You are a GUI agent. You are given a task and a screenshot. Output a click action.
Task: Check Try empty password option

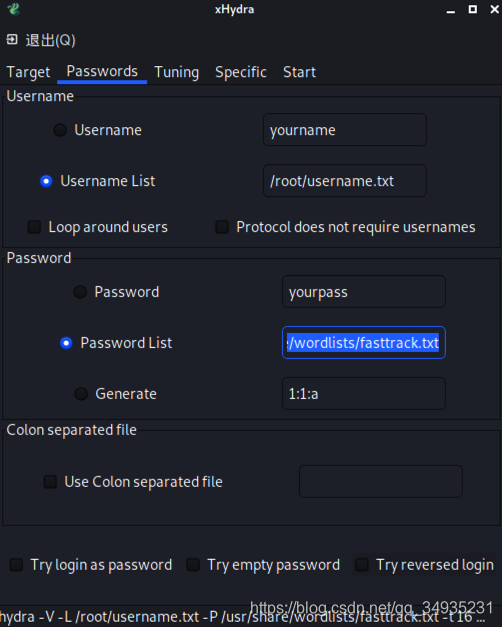click(x=193, y=565)
